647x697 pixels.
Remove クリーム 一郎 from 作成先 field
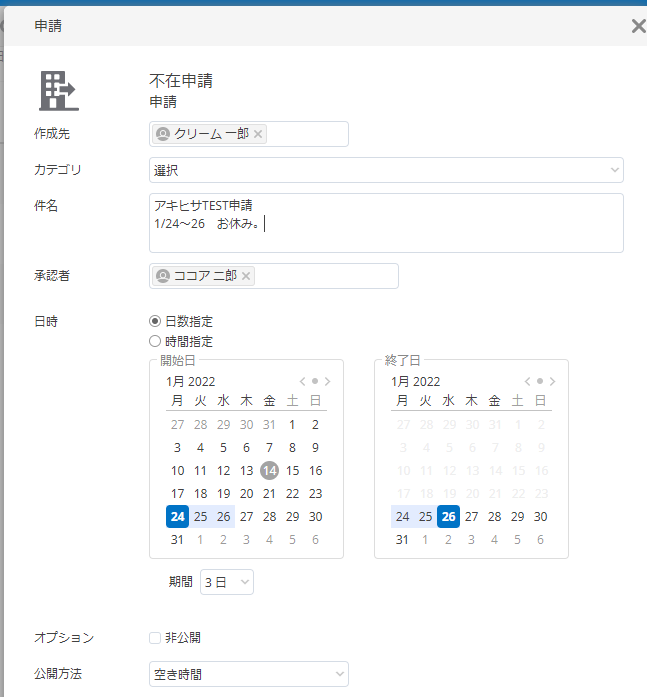click(x=258, y=134)
